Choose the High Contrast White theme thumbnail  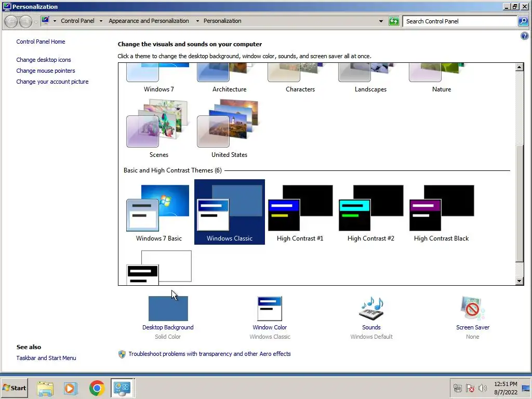pos(158,268)
